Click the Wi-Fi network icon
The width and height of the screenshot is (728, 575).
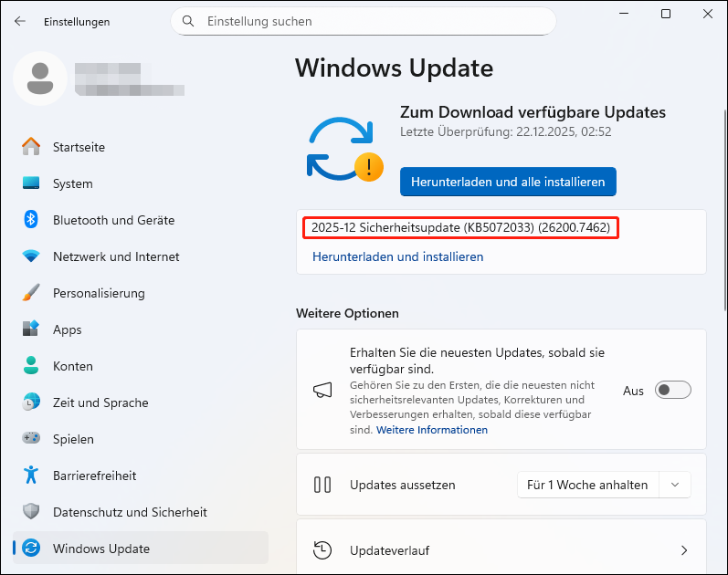[x=31, y=256]
